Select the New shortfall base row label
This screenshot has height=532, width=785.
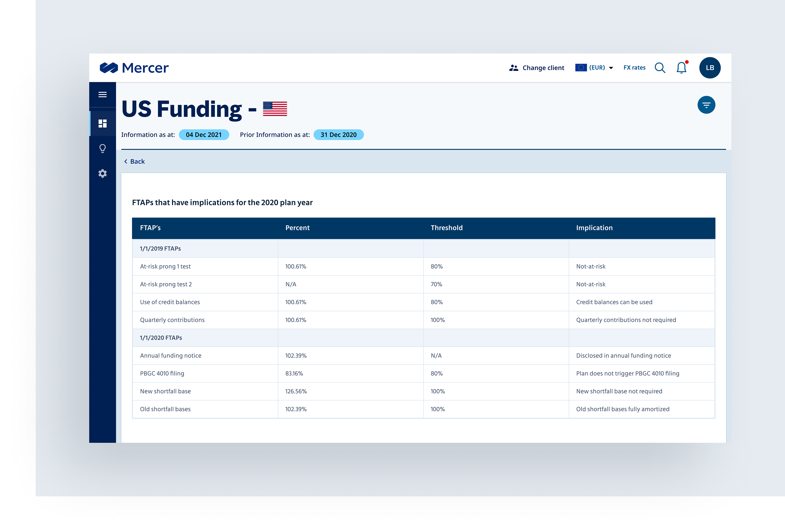pos(165,391)
